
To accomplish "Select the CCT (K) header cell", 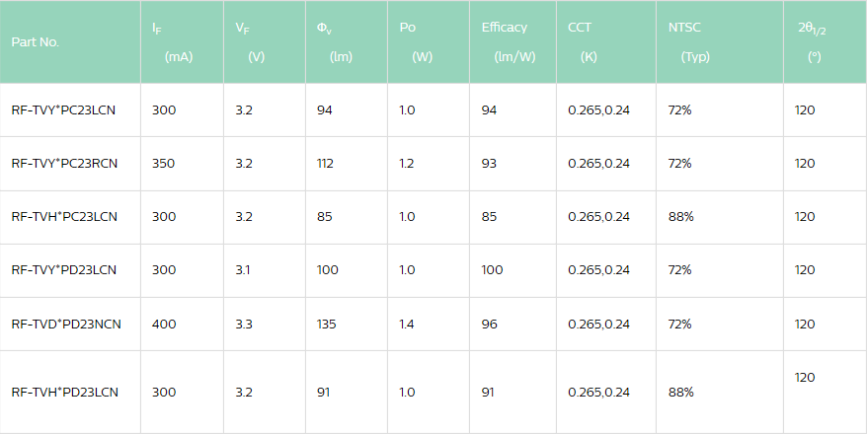I will pyautogui.click(x=583, y=41).
